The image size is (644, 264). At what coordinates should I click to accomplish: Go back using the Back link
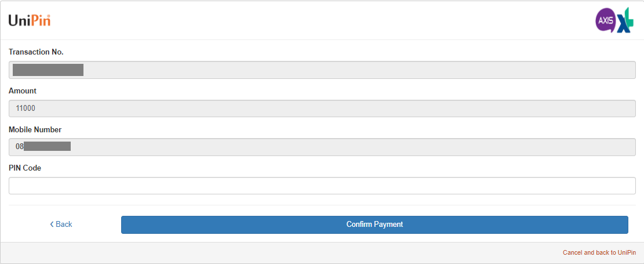tap(61, 224)
